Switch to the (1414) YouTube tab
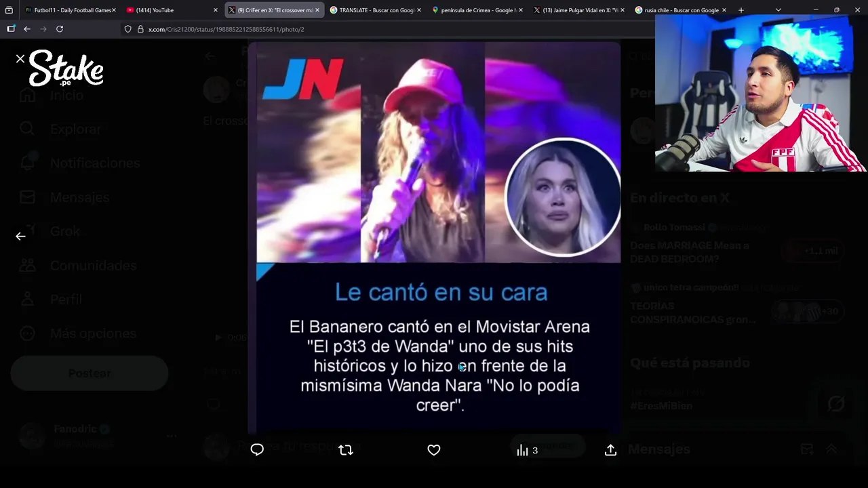The image size is (868, 488). click(x=173, y=10)
